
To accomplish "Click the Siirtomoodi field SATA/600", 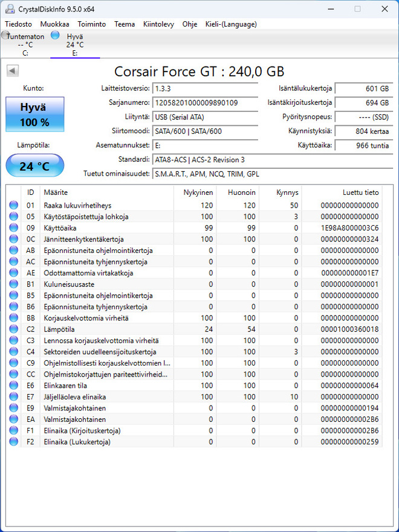I will (x=205, y=131).
